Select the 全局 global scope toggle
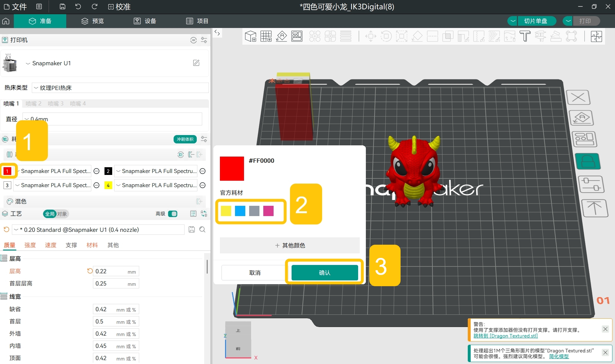615x364 pixels. coord(50,214)
